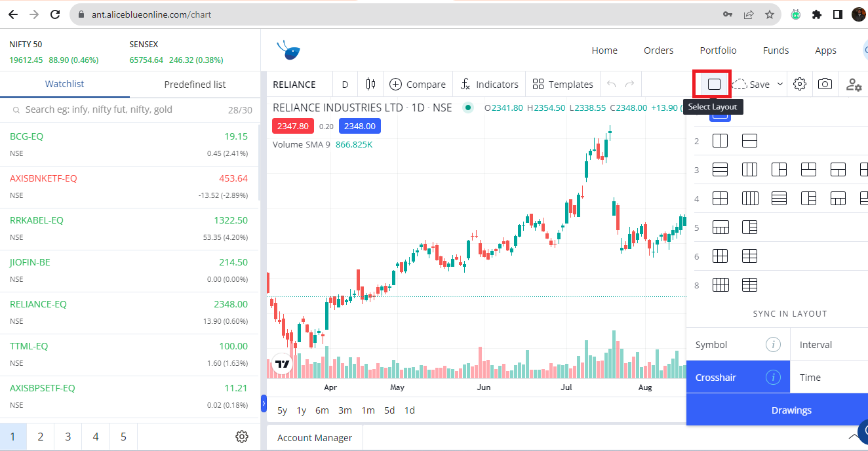Undo last chart action
The width and height of the screenshot is (868, 451).
612,84
